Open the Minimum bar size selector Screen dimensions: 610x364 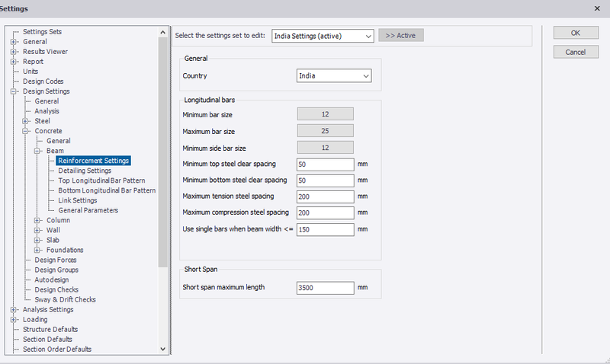click(326, 114)
